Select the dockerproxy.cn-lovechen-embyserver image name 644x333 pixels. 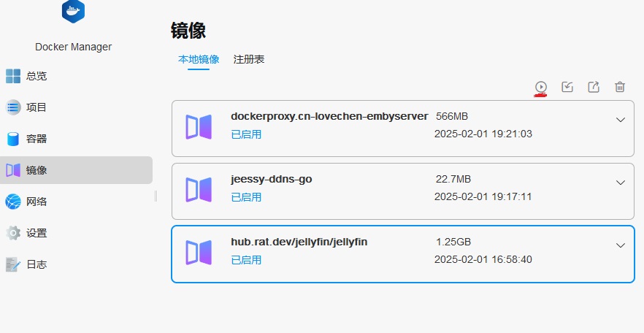(x=329, y=116)
